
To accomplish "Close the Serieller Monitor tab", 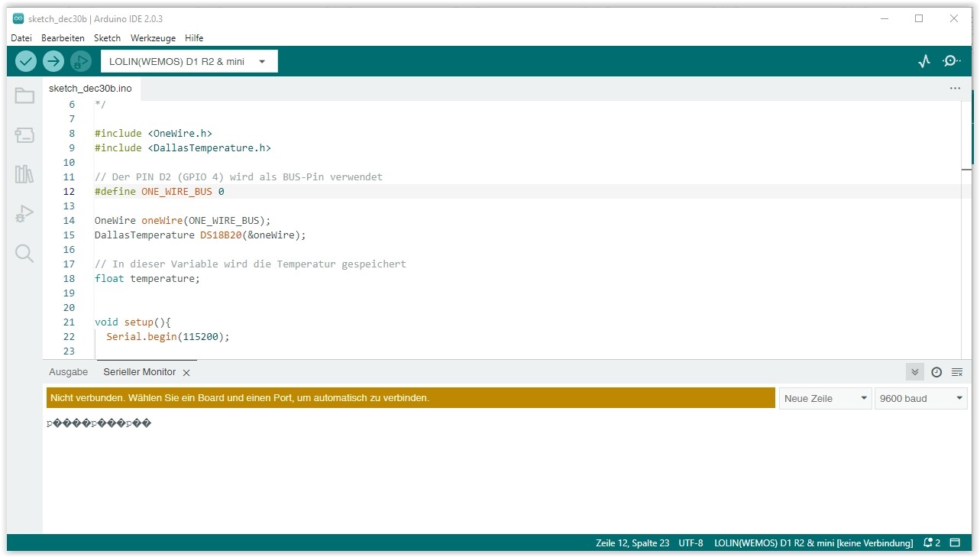I will [186, 373].
